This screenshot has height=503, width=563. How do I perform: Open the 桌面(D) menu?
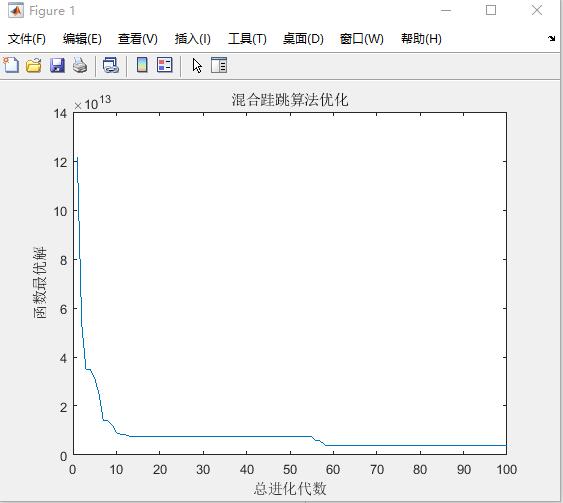[303, 39]
